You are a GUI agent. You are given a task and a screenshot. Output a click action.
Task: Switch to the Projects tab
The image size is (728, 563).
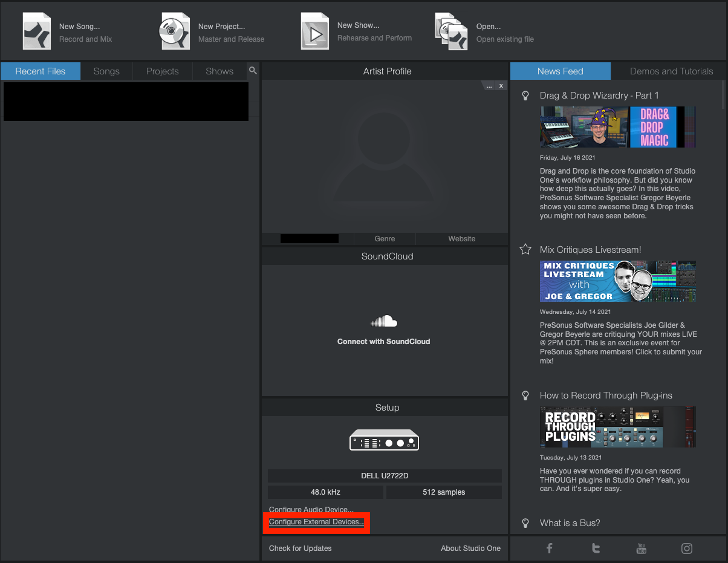[x=163, y=71]
